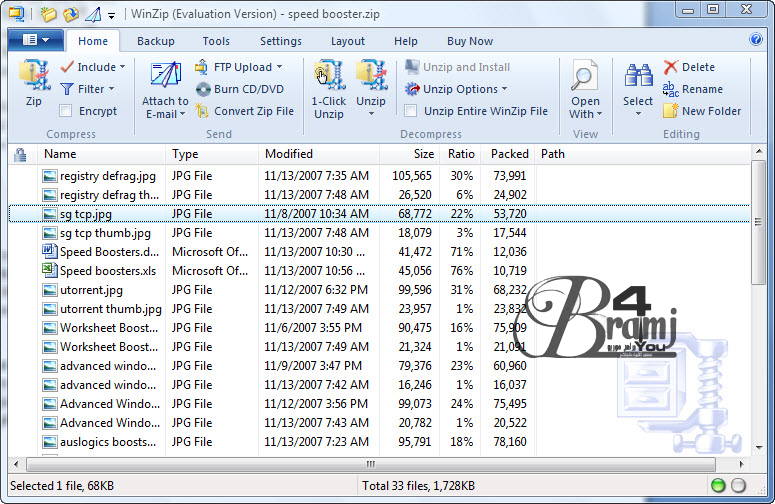Click the WinZip system icon in title bar
The width and height of the screenshot is (775, 504).
[x=17, y=14]
